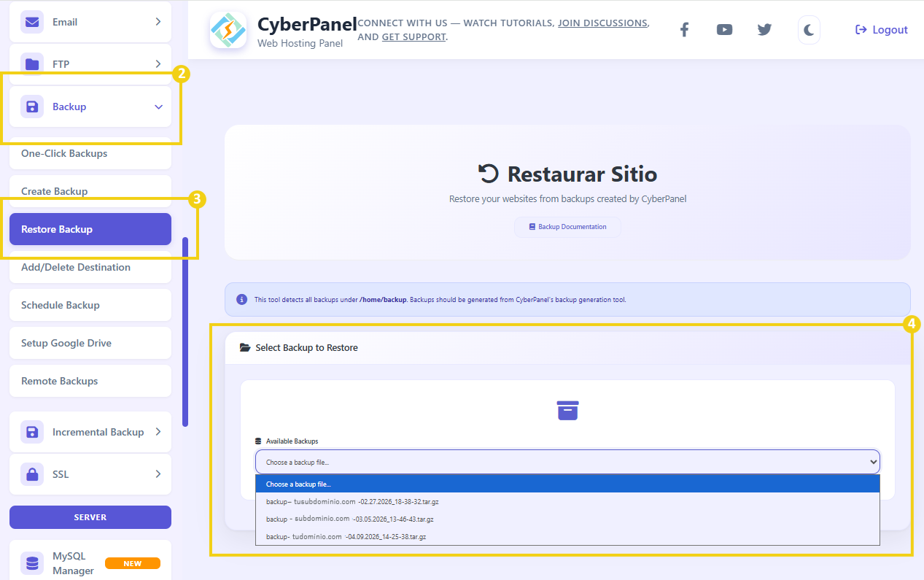
Task: Click the MySQL Manager database icon
Action: pyautogui.click(x=32, y=563)
